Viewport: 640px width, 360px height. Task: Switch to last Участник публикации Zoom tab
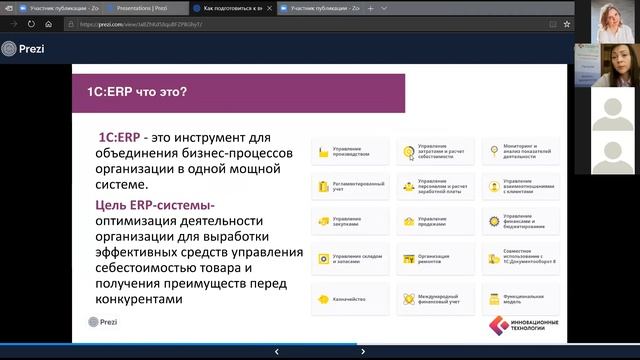(x=320, y=8)
